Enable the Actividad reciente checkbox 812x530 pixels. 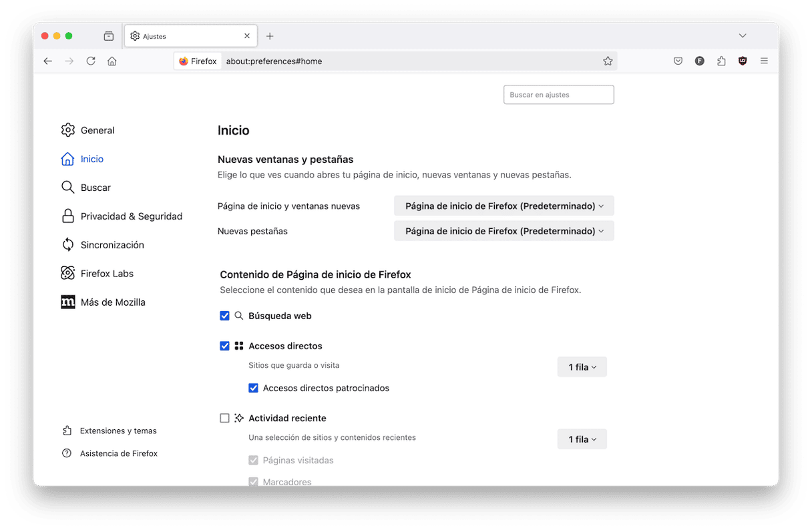pyautogui.click(x=224, y=418)
